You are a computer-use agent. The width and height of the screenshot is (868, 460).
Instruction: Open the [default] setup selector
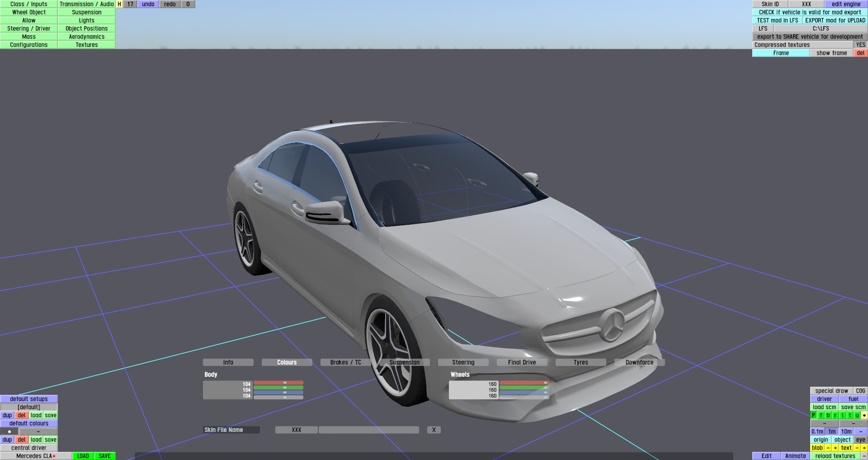tap(29, 407)
